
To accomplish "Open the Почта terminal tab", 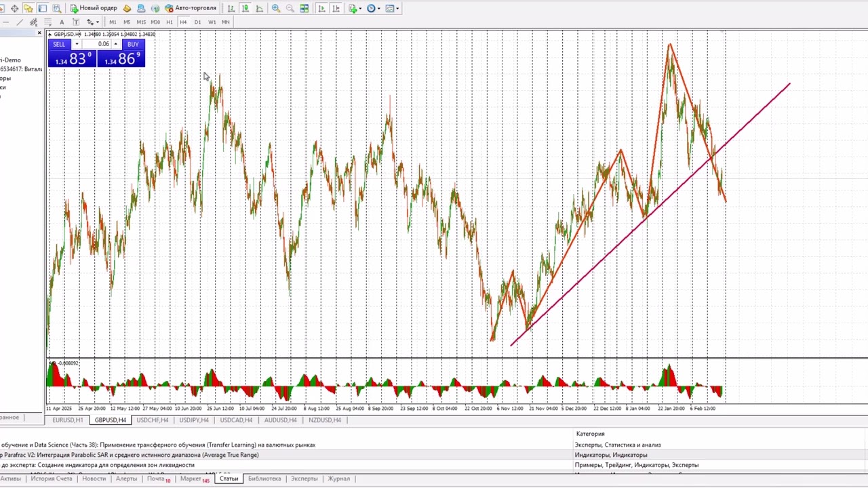I will pyautogui.click(x=158, y=479).
